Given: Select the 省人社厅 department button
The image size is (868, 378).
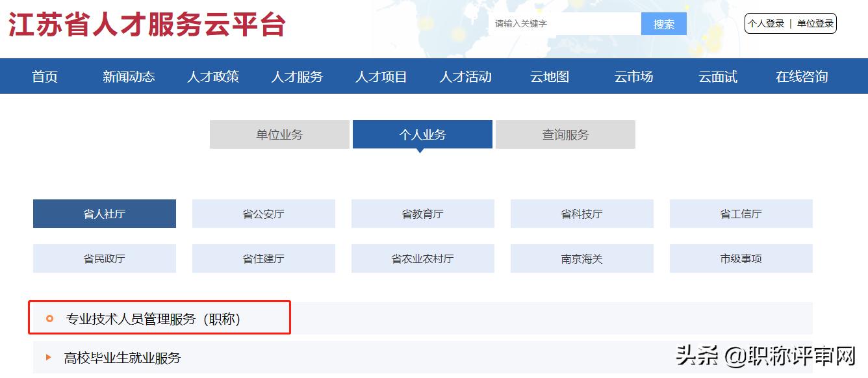Looking at the screenshot, I should pos(104,213).
